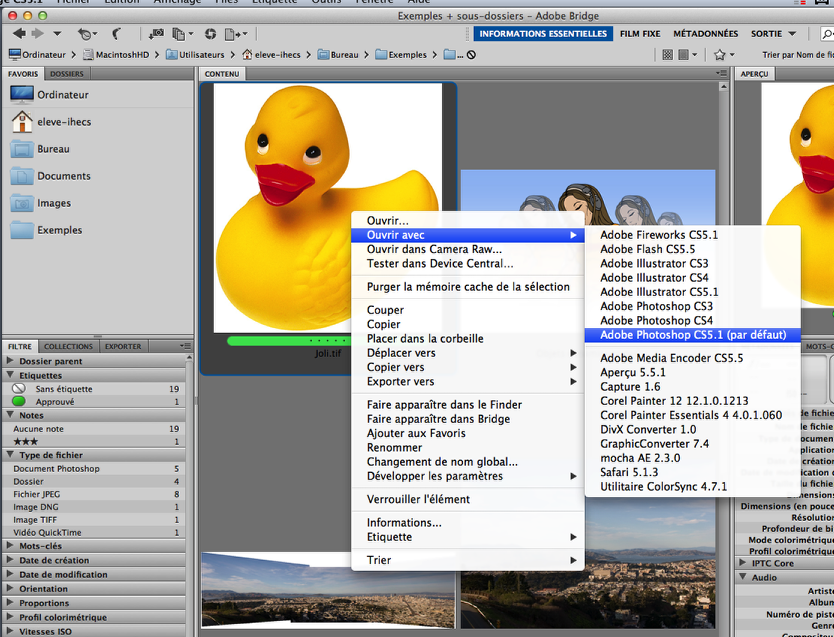The image size is (834, 637).
Task: Click Utilisateurs folder in the path bar
Action: 195,54
